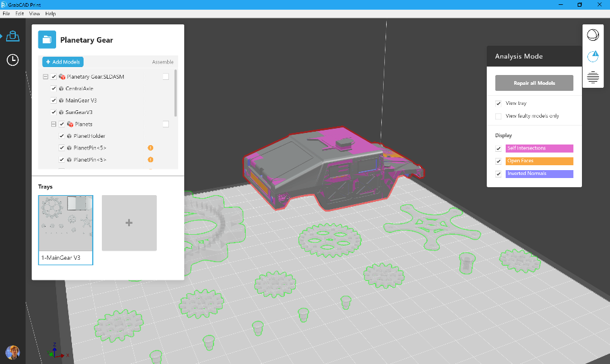Click the Open Faces orange swatch
610x364 pixels.
click(539, 161)
